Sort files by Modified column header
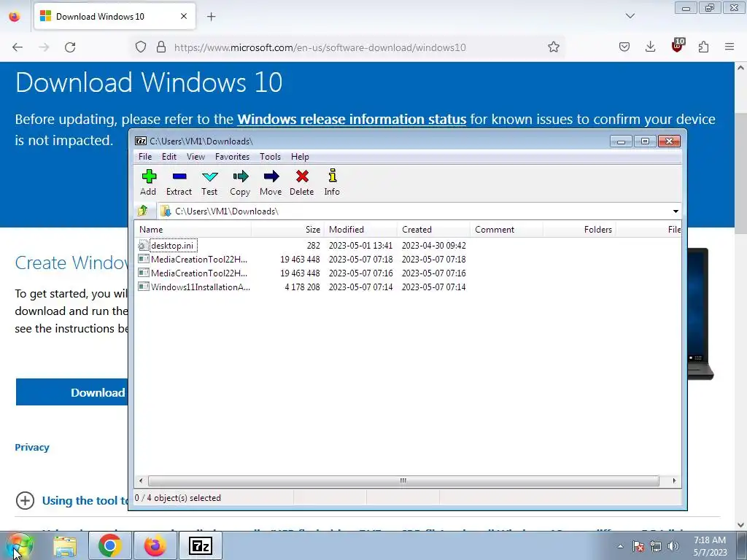This screenshot has width=747, height=560. point(360,230)
